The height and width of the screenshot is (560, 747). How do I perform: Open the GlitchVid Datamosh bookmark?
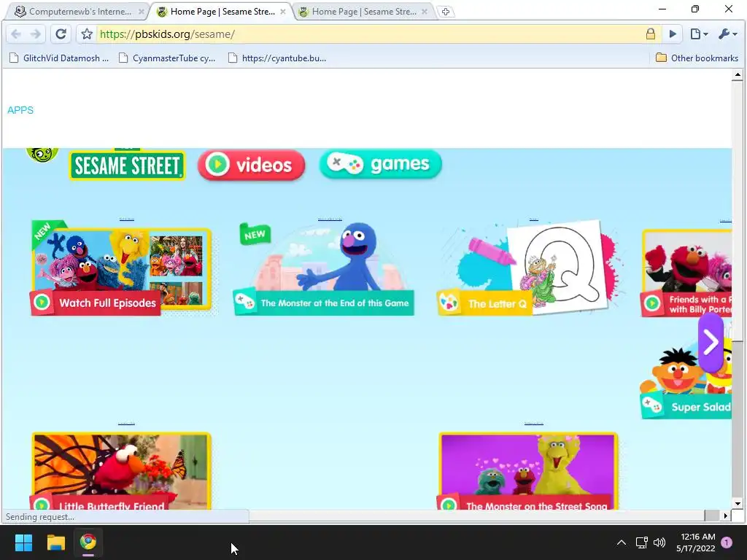pos(59,58)
